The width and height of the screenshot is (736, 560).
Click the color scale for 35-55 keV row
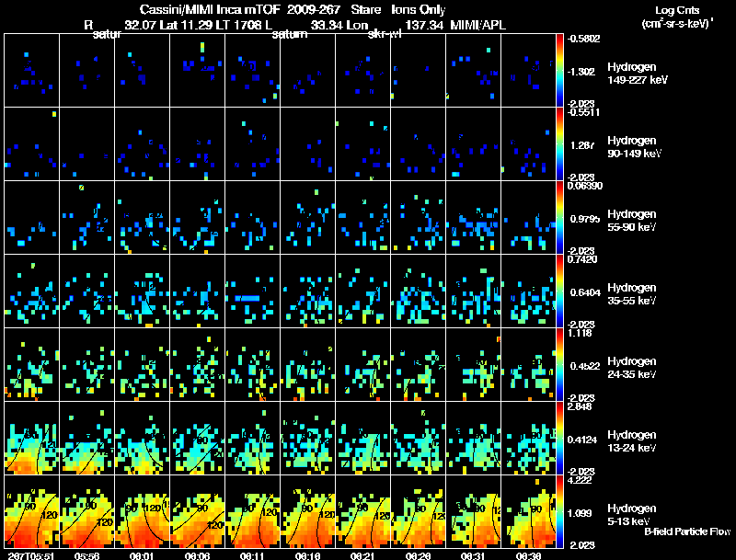pyautogui.click(x=559, y=291)
